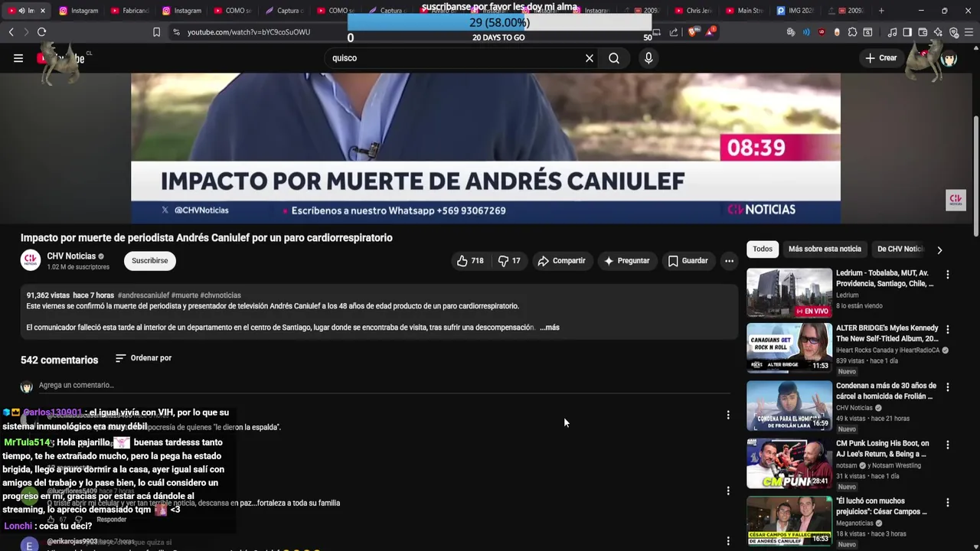The image size is (980, 551).
Task: Open the #andrescaniulef hashtag
Action: click(143, 295)
